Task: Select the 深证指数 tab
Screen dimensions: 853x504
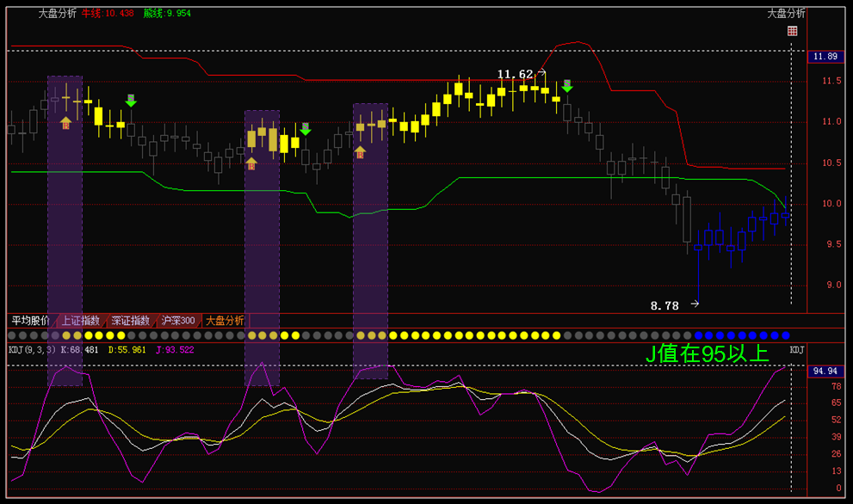Action: 131,321
